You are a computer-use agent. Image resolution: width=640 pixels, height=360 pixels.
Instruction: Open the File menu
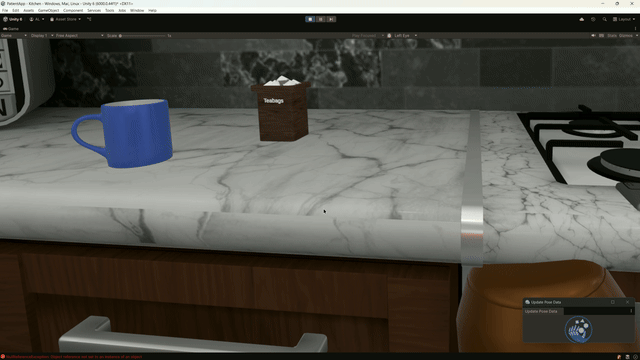click(5, 10)
